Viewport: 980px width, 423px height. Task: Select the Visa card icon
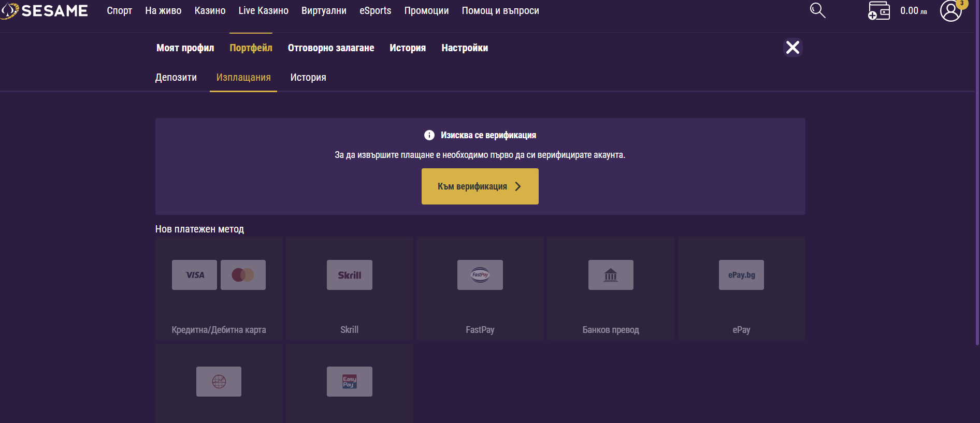click(194, 275)
